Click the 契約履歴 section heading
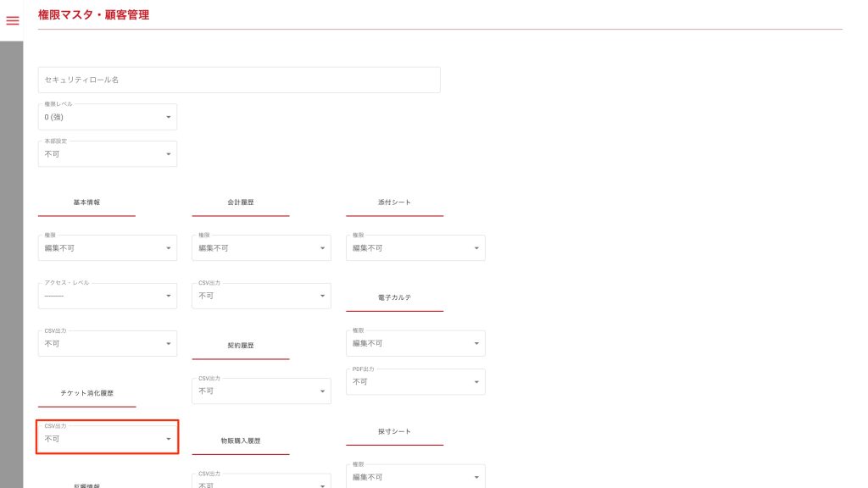The height and width of the screenshot is (488, 868). [240, 346]
